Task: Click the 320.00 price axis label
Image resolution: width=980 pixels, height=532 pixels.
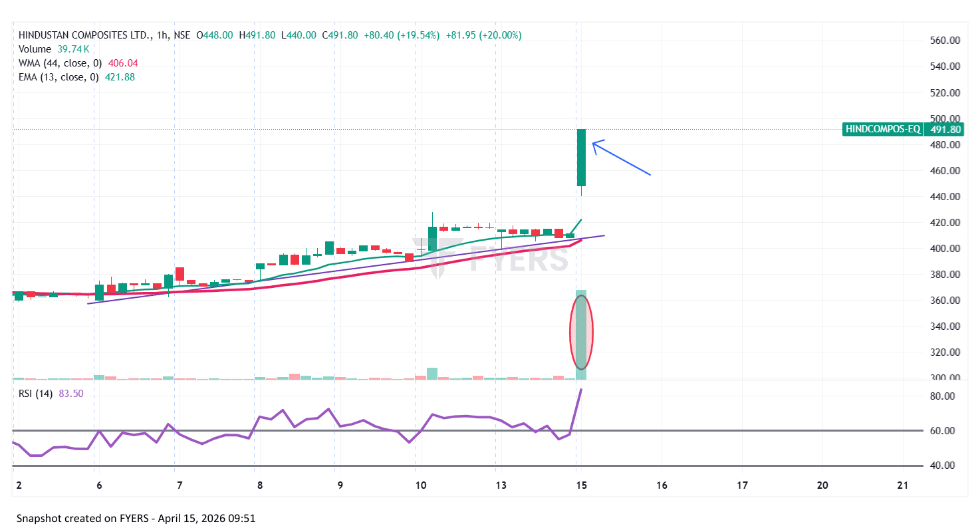Action: coord(945,352)
